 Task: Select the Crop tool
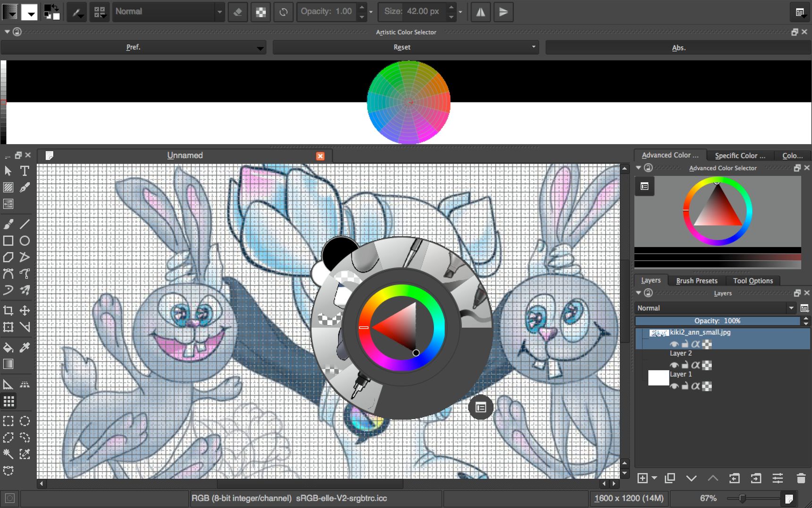pyautogui.click(x=8, y=310)
